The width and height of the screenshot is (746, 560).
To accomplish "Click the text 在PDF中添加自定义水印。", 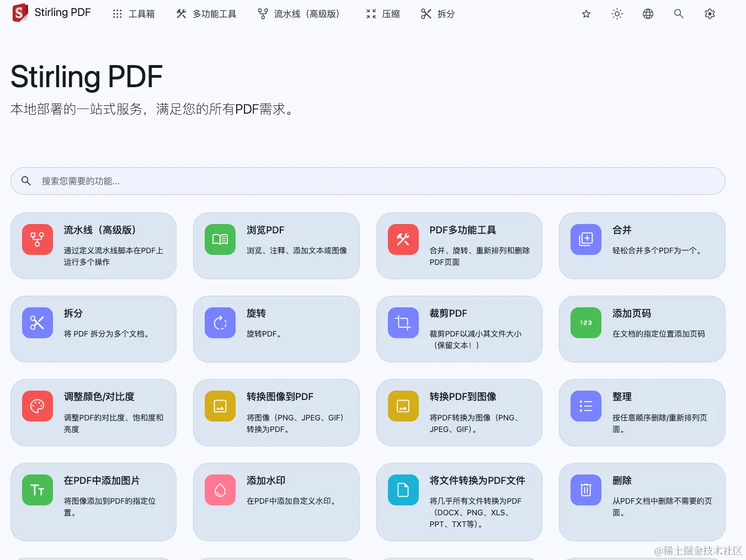I will pyautogui.click(x=292, y=501).
